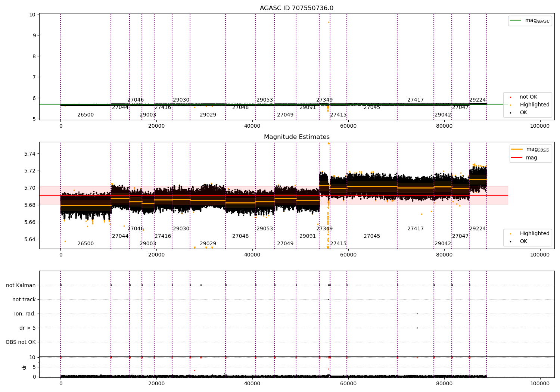This screenshot has width=560, height=392.
Task: Click the 5.66 y-axis tick label
Action: click(30, 222)
